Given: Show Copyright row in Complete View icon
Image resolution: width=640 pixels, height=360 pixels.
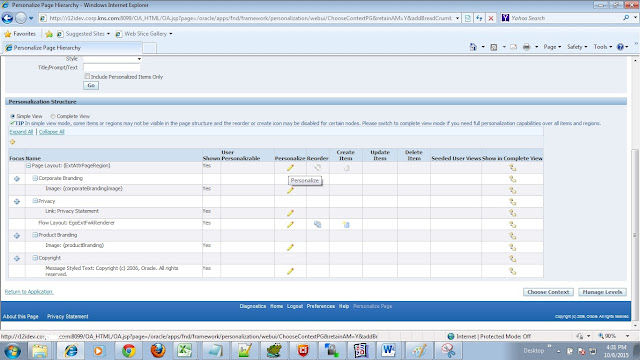Looking at the screenshot, I should click(x=513, y=259).
